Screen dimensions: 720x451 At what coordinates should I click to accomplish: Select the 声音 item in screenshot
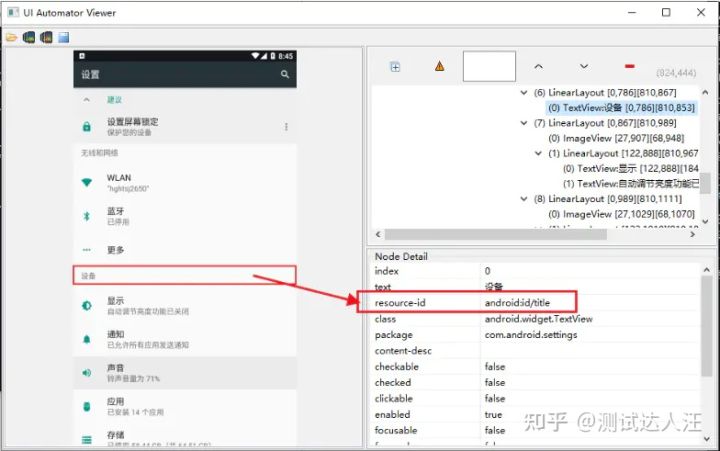coord(185,373)
